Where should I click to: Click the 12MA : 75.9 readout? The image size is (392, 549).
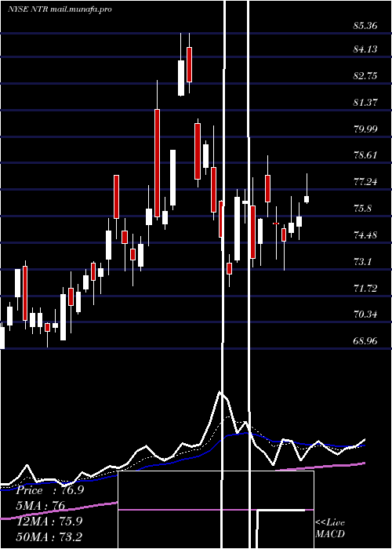(x=49, y=521)
